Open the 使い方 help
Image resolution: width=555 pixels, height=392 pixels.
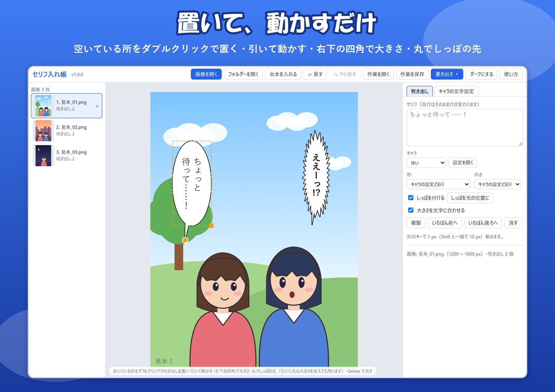(x=511, y=74)
